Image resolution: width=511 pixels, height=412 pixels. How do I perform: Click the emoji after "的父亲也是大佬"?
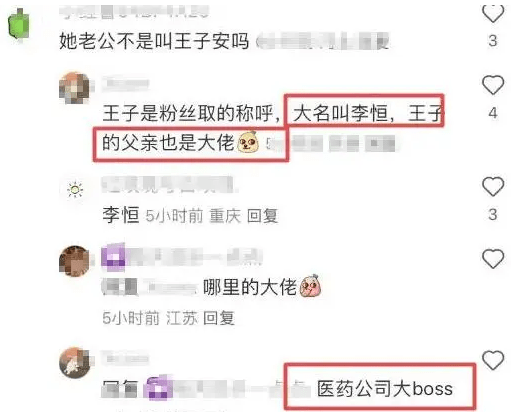(248, 142)
